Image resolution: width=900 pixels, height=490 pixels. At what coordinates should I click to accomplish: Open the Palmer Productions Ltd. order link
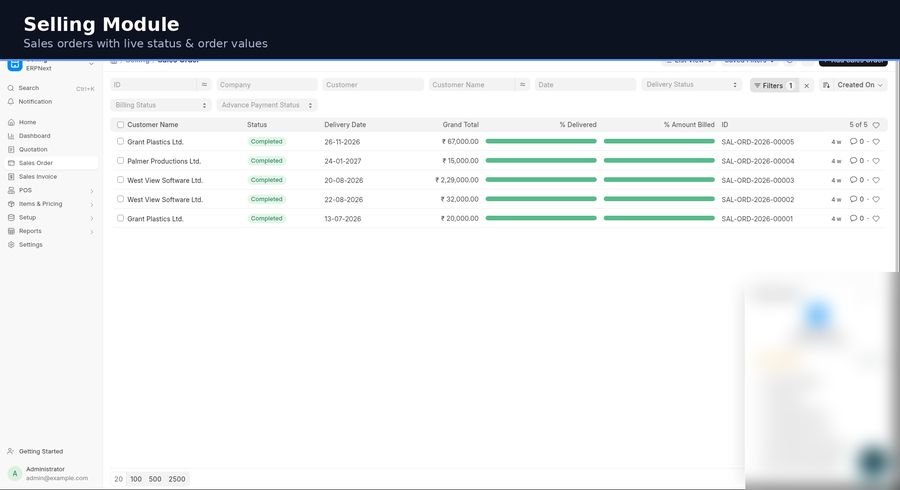[x=164, y=161]
